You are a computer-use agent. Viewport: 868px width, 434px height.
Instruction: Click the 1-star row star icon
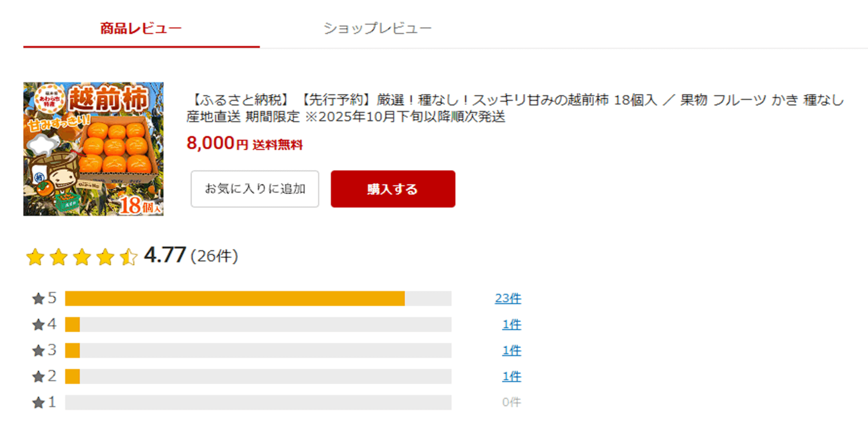click(x=38, y=402)
